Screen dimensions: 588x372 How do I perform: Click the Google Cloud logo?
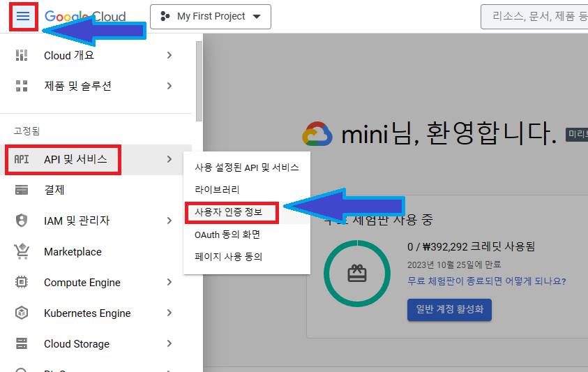coord(85,17)
